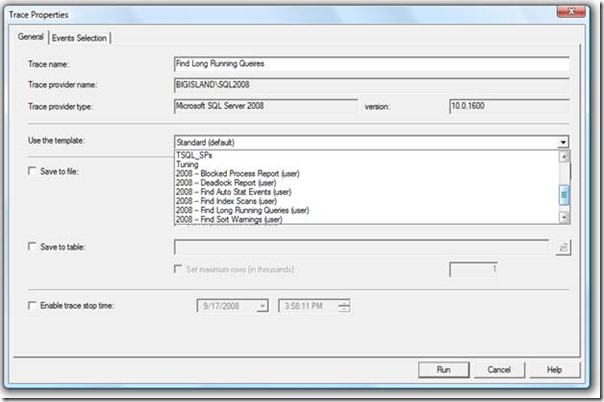Check the Save to table option
This screenshot has width=604, height=402.
pyautogui.click(x=34, y=245)
